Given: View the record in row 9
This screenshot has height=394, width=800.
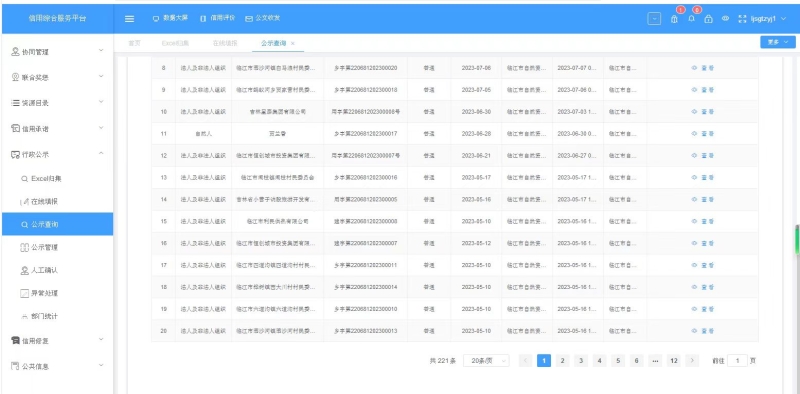Looking at the screenshot, I should tap(703, 90).
